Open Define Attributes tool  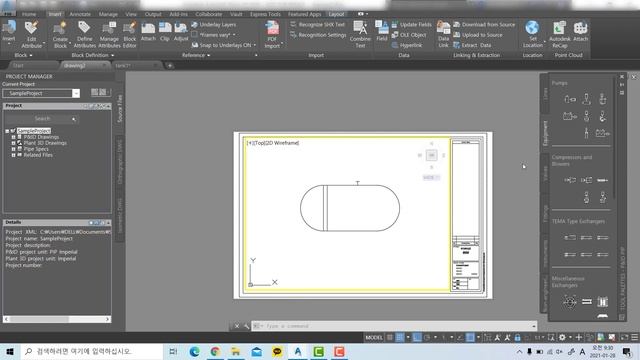pyautogui.click(x=84, y=35)
